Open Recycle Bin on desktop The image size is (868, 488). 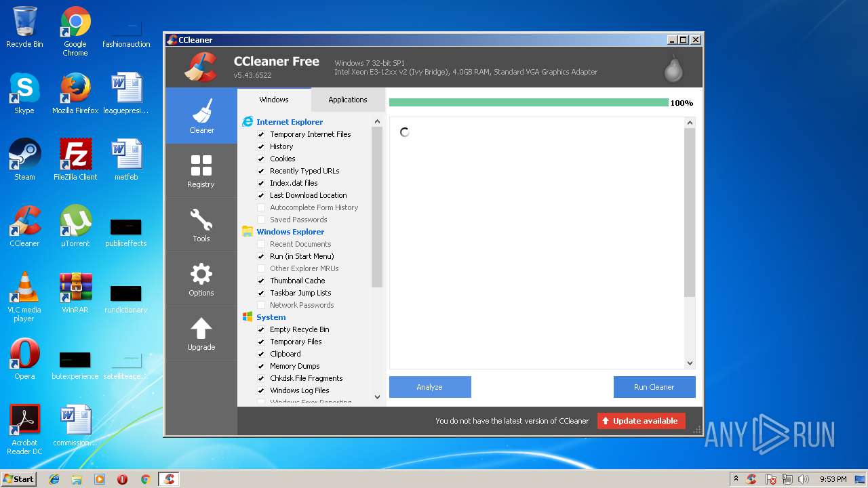pyautogui.click(x=24, y=27)
